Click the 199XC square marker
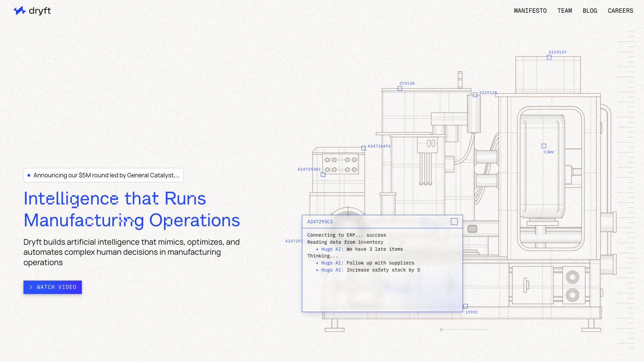The image size is (644, 362). click(x=466, y=306)
